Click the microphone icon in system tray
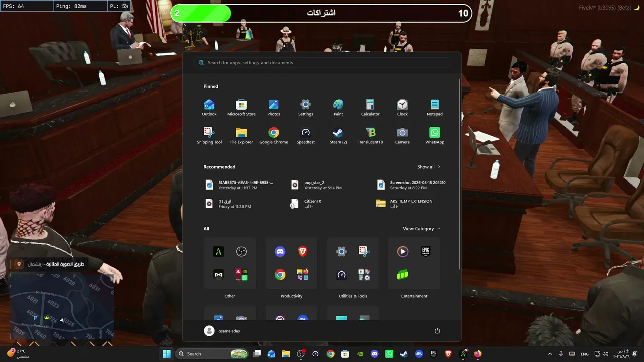Viewport: 644px width, 362px height. coord(561,354)
